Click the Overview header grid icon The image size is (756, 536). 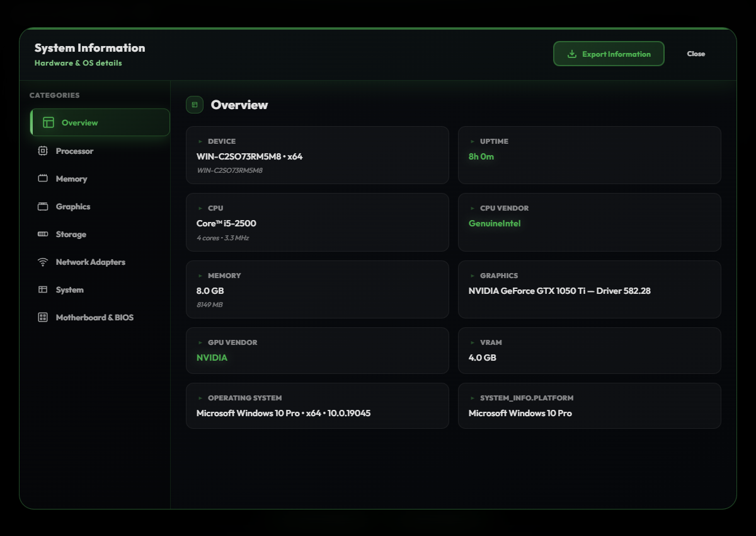[194, 105]
